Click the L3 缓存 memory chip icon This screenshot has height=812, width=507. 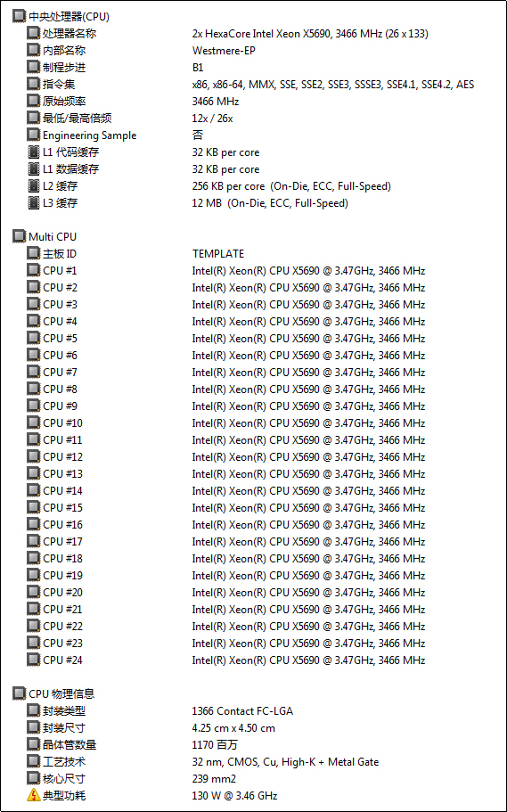click(x=34, y=203)
